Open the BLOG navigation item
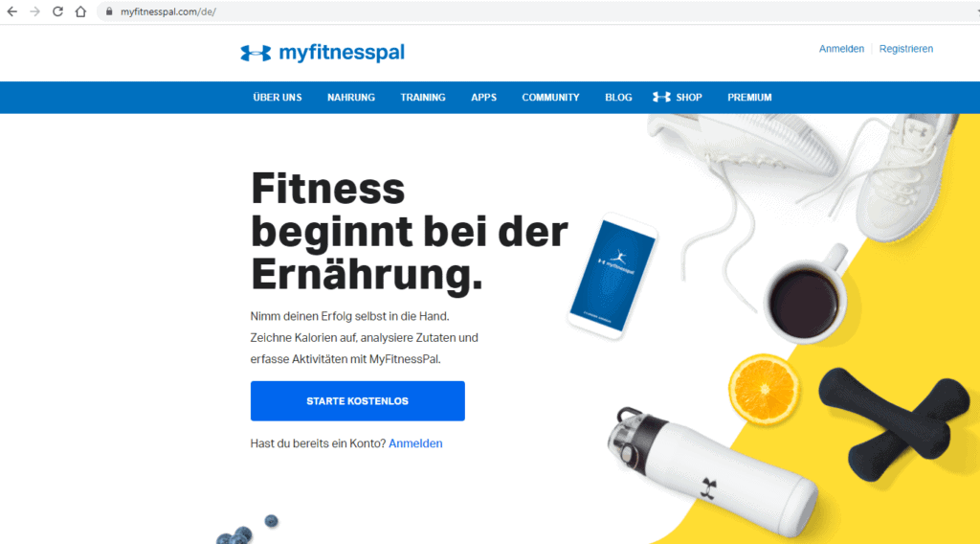This screenshot has width=980, height=544. pyautogui.click(x=618, y=98)
